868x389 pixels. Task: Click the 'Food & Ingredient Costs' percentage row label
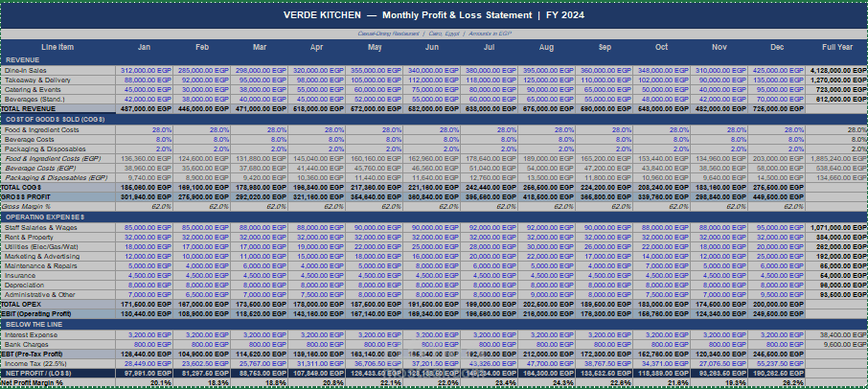coord(58,130)
